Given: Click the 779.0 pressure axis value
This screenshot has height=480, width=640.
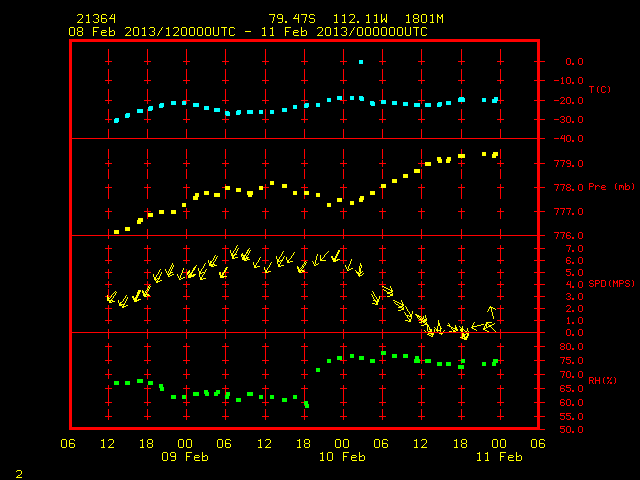Looking at the screenshot, I should [569, 164].
